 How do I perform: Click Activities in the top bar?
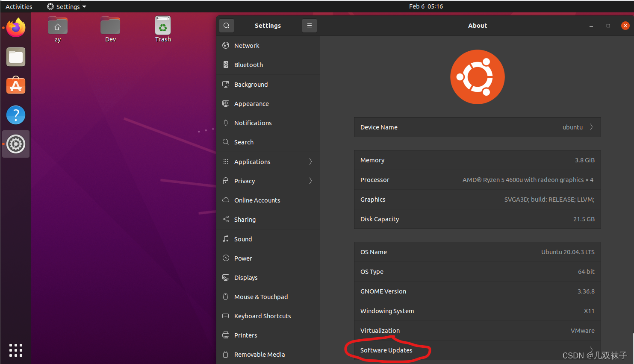[x=19, y=6]
